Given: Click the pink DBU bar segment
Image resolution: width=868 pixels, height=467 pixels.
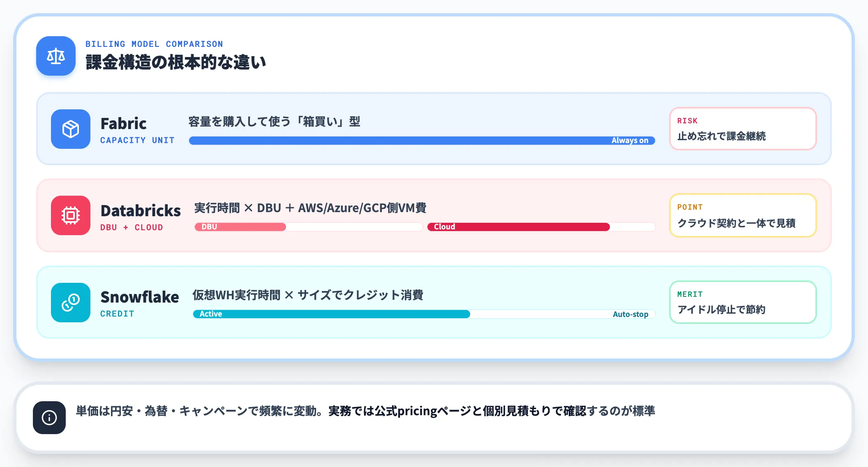Looking at the screenshot, I should (240, 227).
